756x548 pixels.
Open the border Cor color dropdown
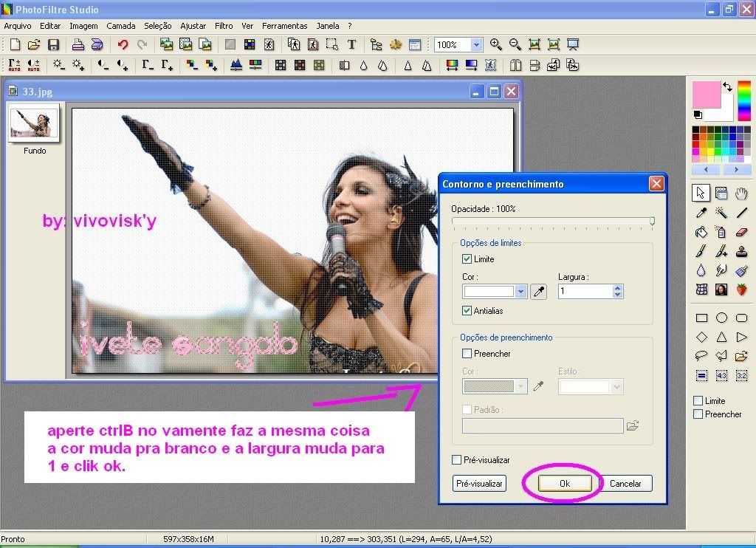pos(520,292)
